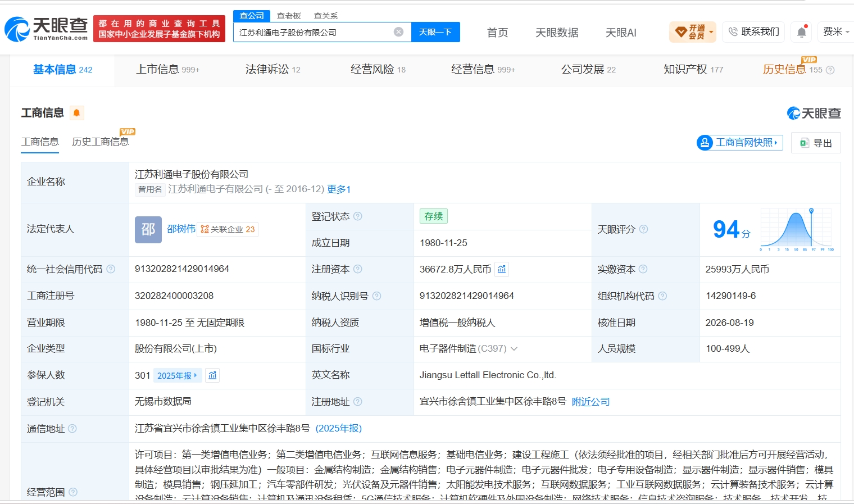Show help for 天眼评分
Screen dimensions: 854x504
click(644, 229)
